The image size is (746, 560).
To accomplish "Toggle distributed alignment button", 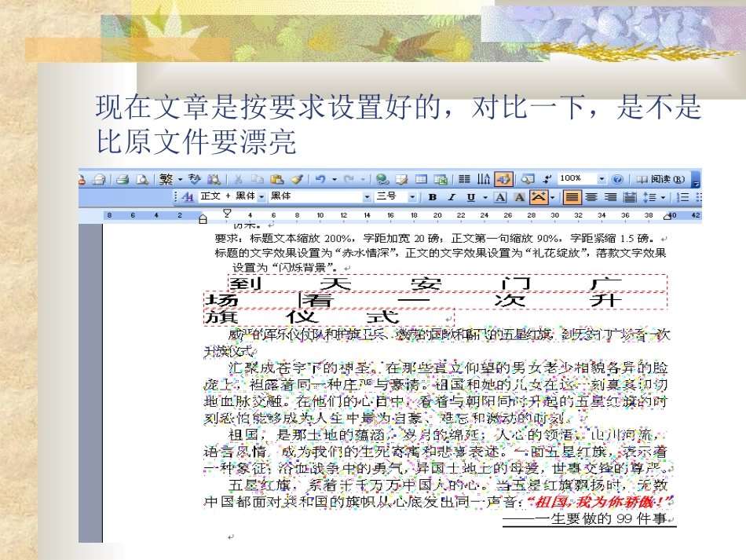I will 630,197.
